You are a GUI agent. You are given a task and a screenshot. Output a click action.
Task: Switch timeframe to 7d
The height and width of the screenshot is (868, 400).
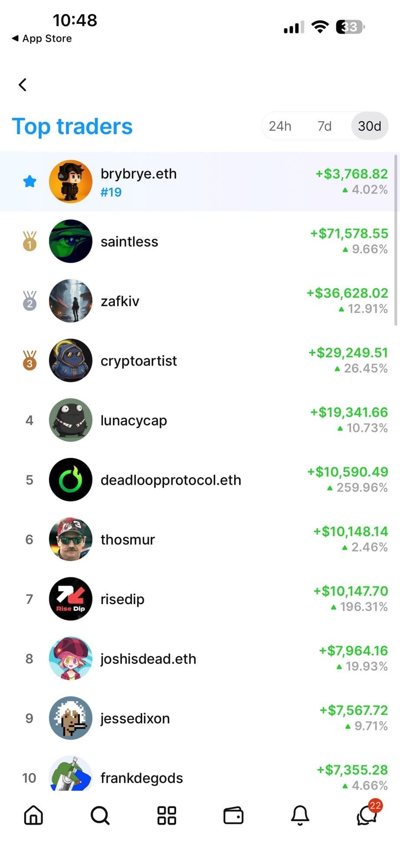(325, 126)
